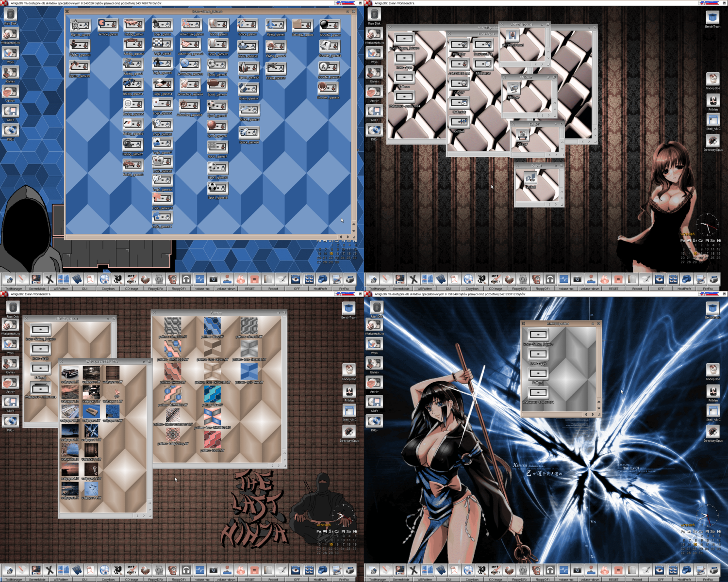The image size is (728, 582).
Task: Click right scroll arrow of Icons-Games_Drivers window
Action: click(x=347, y=237)
